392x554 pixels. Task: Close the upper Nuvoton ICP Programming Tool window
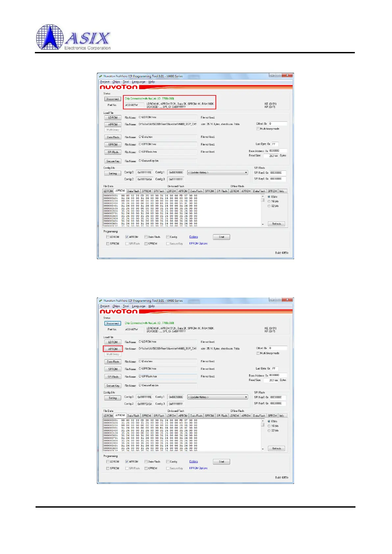pos(287,75)
